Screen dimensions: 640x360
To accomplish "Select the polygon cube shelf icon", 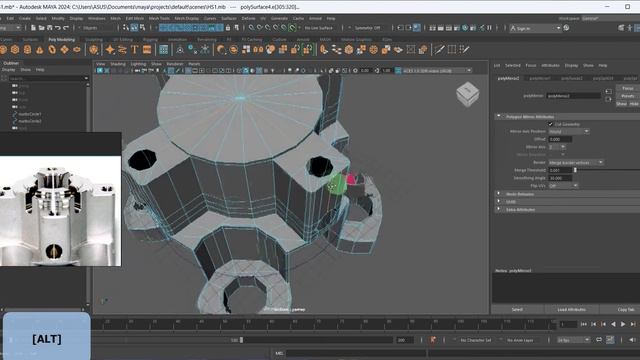I will click(15, 50).
